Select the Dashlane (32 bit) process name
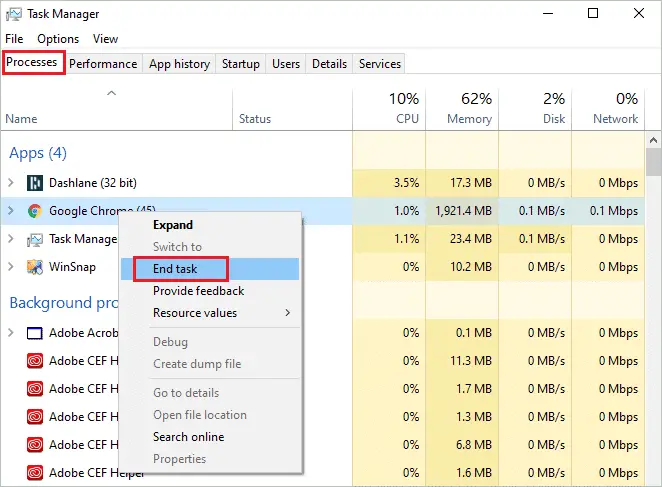This screenshot has height=487, width=662. pos(93,183)
